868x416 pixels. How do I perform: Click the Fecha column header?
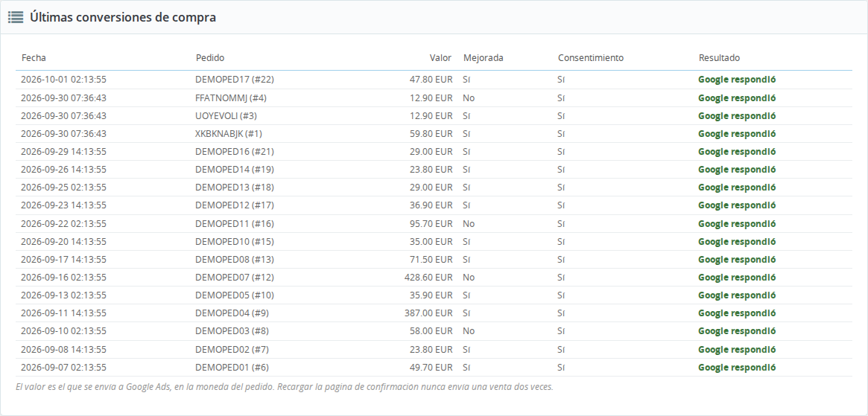coord(34,57)
